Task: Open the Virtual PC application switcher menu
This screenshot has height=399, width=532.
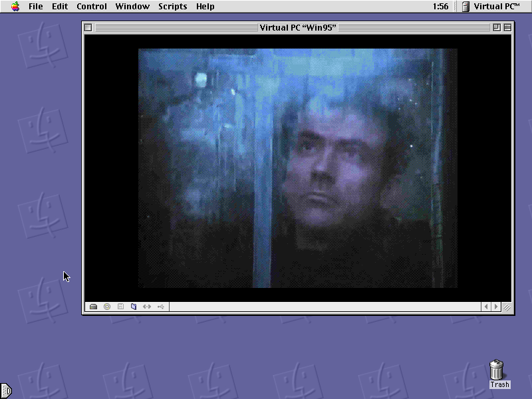Action: 491,6
